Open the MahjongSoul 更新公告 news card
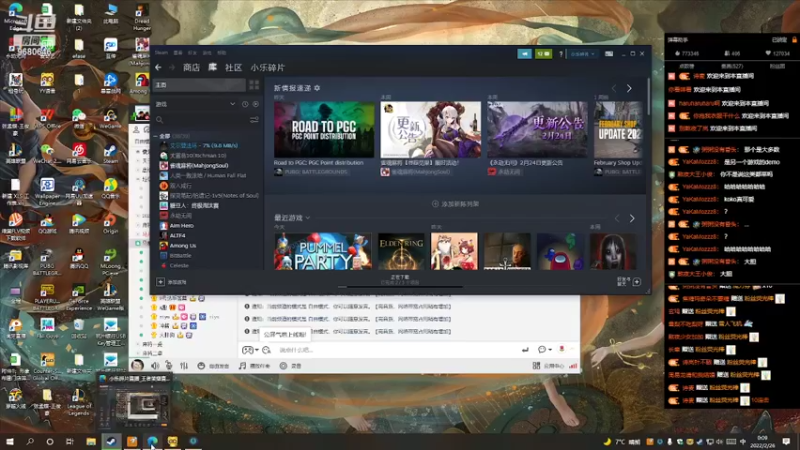 click(431, 129)
